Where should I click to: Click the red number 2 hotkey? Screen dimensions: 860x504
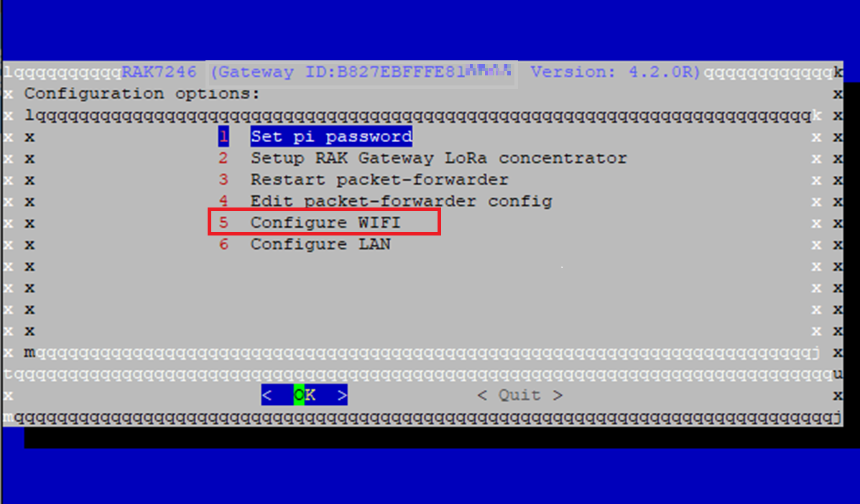point(223,159)
